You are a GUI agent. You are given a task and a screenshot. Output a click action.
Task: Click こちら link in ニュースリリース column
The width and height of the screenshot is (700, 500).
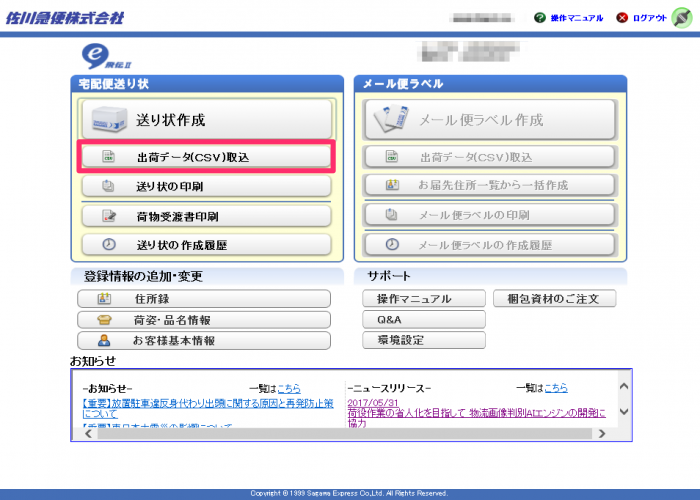tap(556, 388)
